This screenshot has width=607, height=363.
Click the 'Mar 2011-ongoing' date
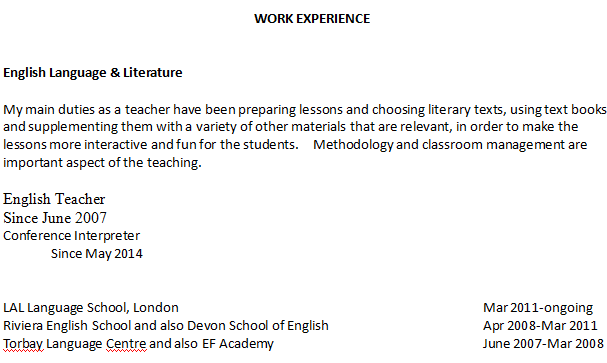coord(538,308)
